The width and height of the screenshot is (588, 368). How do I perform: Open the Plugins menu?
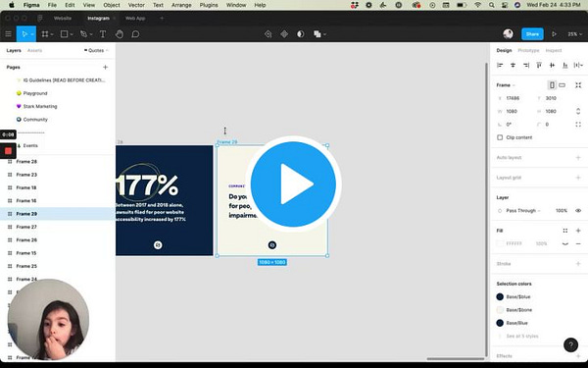209,5
